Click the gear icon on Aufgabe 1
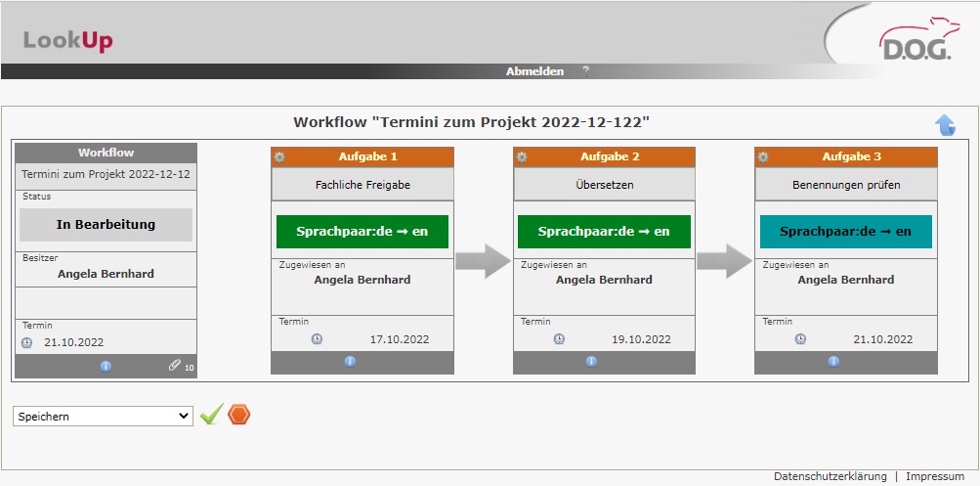Viewport: 980px width, 486px height. coord(279,156)
